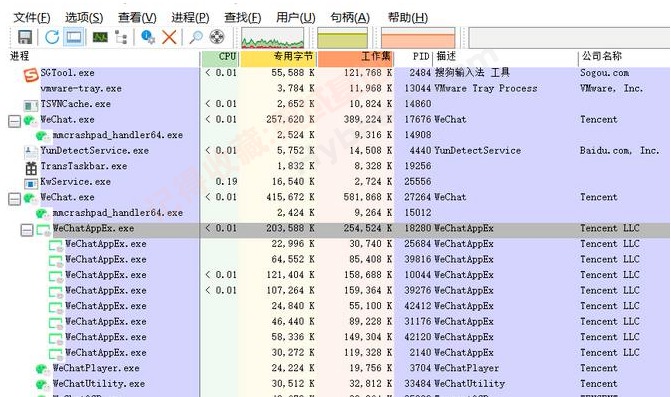Select the WeChatPlayer.exe process name
The height and width of the screenshot is (397, 671).
[96, 368]
